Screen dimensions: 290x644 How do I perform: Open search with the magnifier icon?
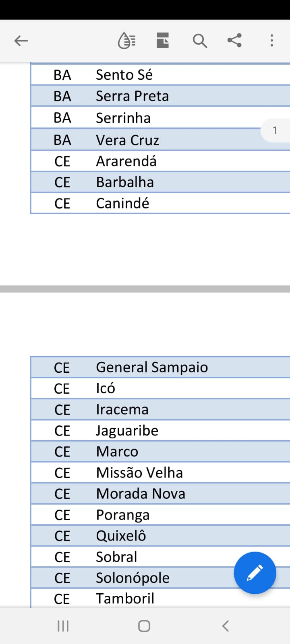(200, 41)
